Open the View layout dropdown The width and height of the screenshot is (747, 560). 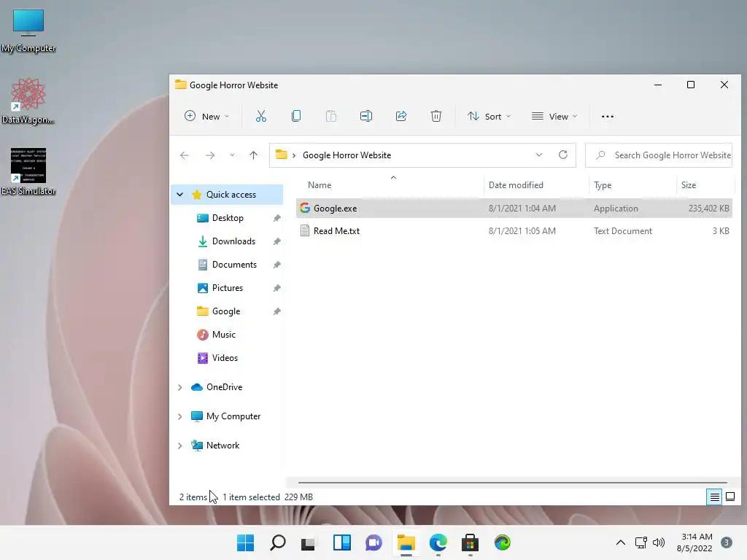click(x=554, y=116)
